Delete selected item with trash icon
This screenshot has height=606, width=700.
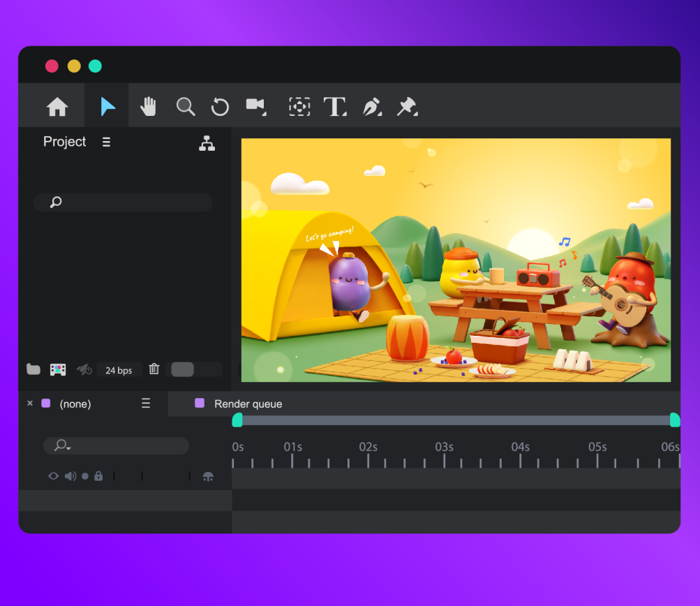(x=154, y=369)
